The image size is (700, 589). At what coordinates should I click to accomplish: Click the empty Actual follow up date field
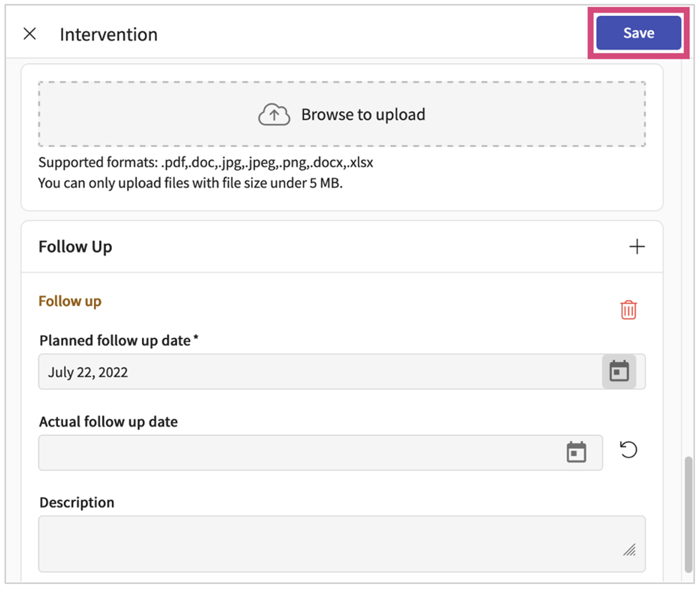pos(257,452)
